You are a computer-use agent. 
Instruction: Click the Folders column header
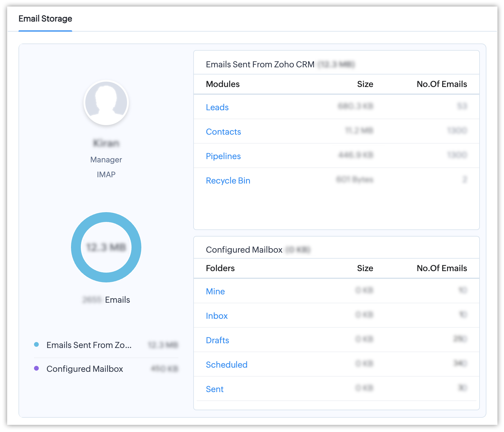(x=220, y=268)
